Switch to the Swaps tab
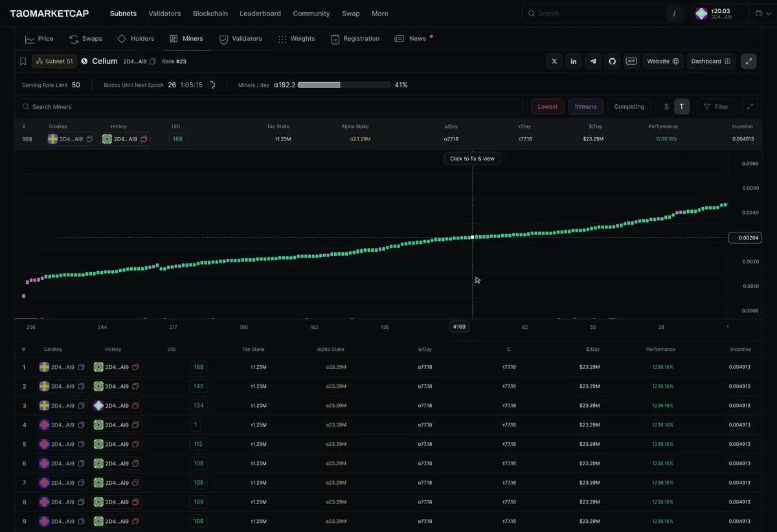This screenshot has height=532, width=777. [x=85, y=39]
